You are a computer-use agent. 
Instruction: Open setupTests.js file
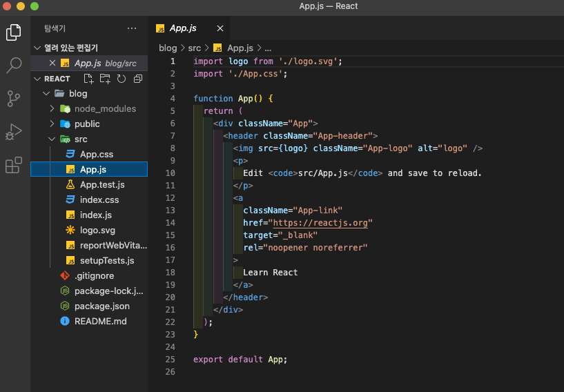pyautogui.click(x=89, y=260)
